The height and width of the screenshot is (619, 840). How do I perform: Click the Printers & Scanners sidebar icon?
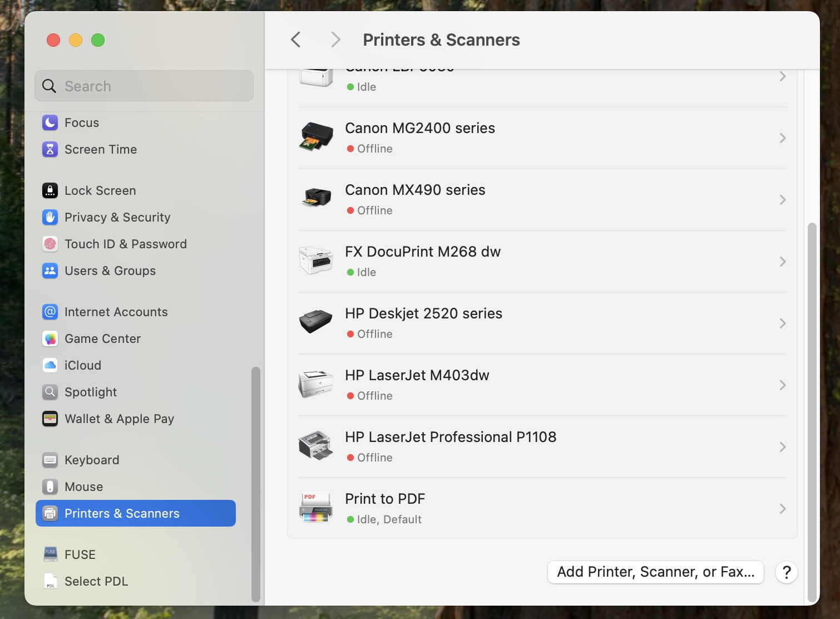50,513
